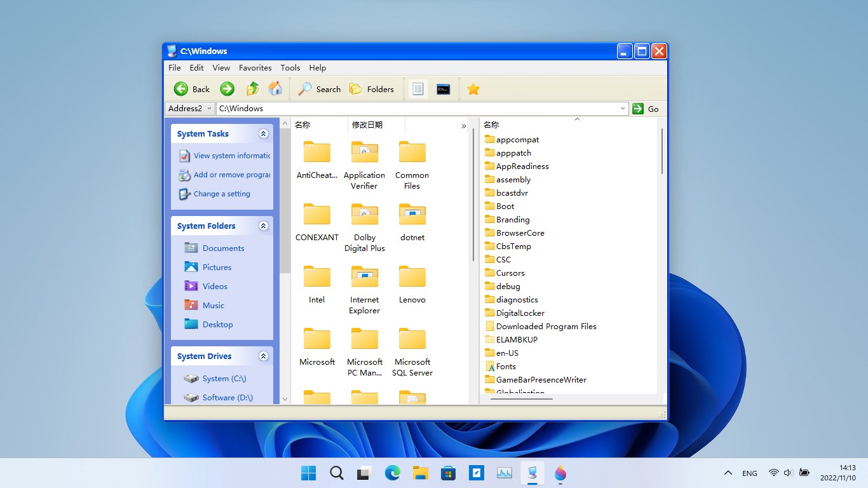Open Microsoft Edge from the taskbar

(x=393, y=473)
